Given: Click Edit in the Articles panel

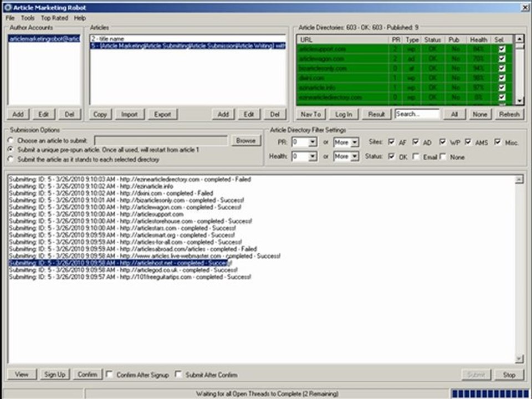Looking at the screenshot, I should pyautogui.click(x=249, y=114).
